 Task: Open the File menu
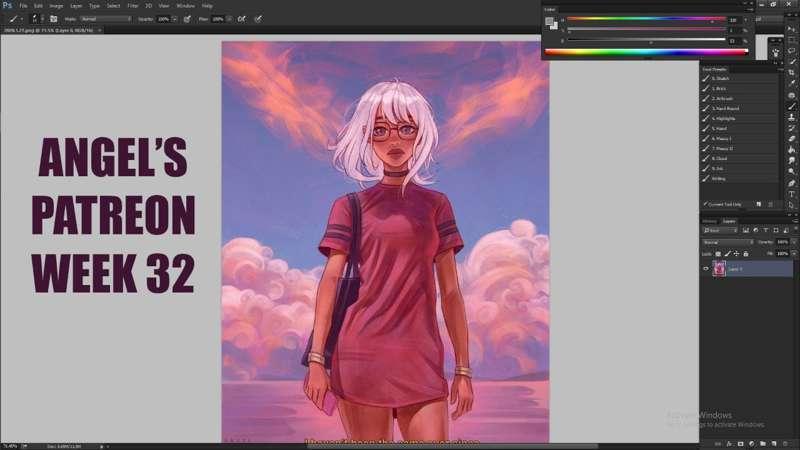(x=23, y=6)
